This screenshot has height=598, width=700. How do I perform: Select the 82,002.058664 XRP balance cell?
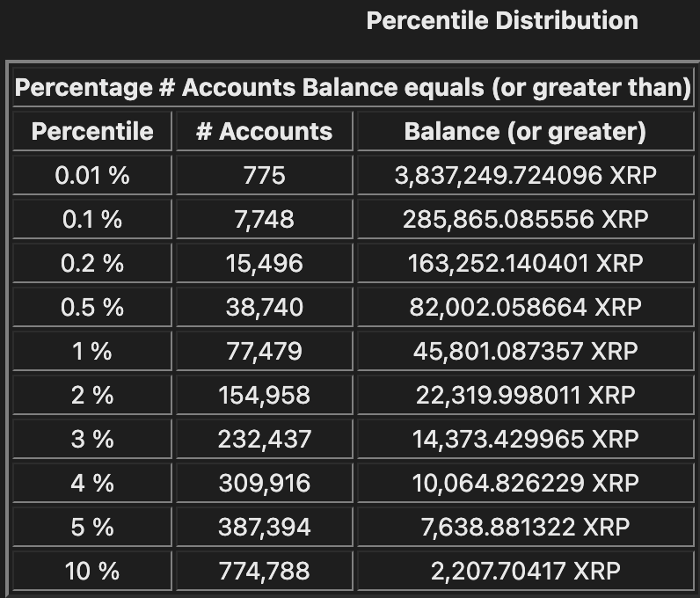[x=525, y=307]
